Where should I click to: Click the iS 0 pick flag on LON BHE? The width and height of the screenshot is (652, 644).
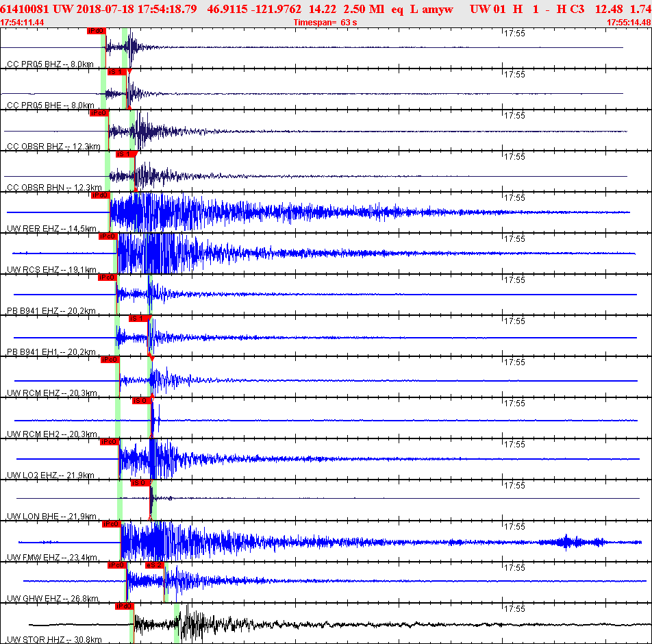140,483
